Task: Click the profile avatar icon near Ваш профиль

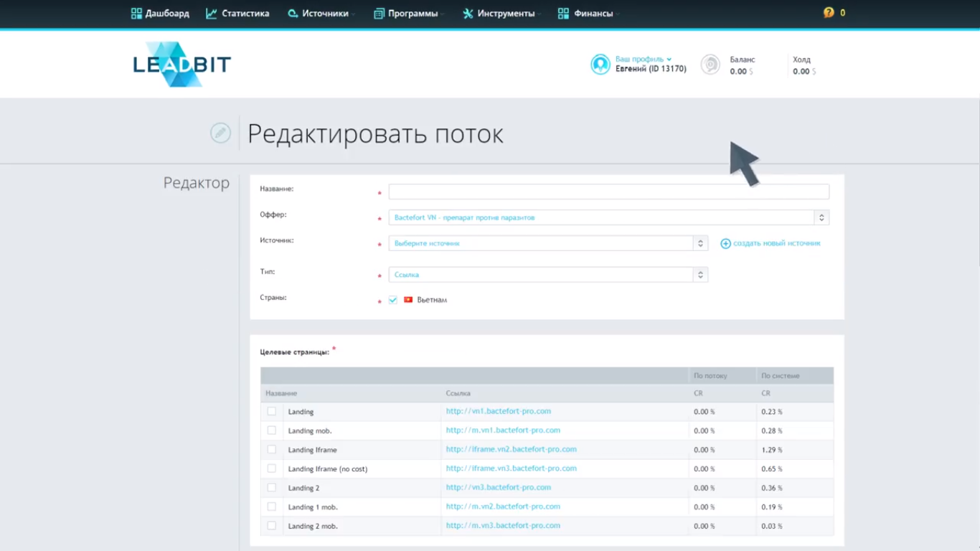Action: [600, 64]
